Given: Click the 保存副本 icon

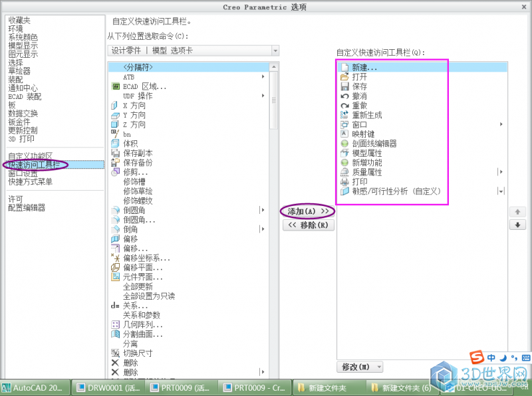Looking at the screenshot, I should (x=115, y=153).
